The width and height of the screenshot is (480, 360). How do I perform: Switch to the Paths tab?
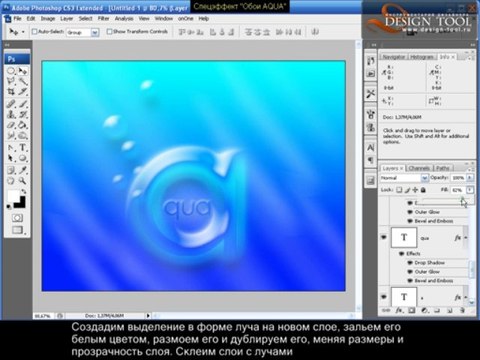(442, 168)
